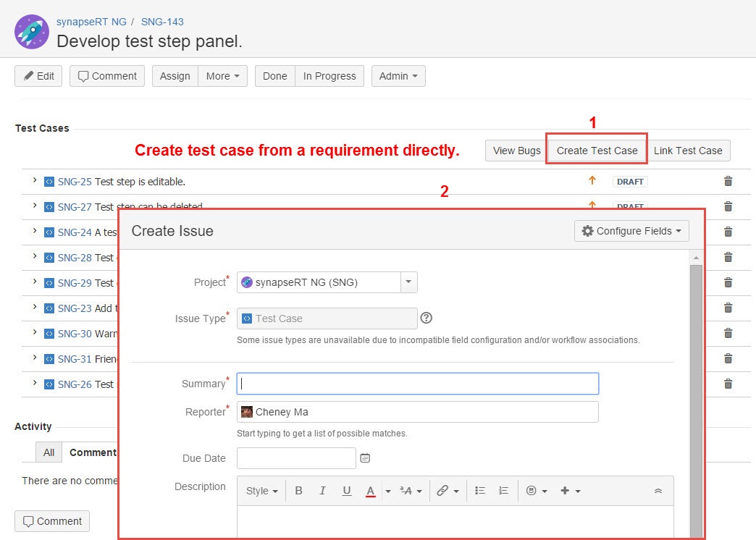The image size is (756, 540).
Task: Click the Underline formatting icon
Action: 347,491
